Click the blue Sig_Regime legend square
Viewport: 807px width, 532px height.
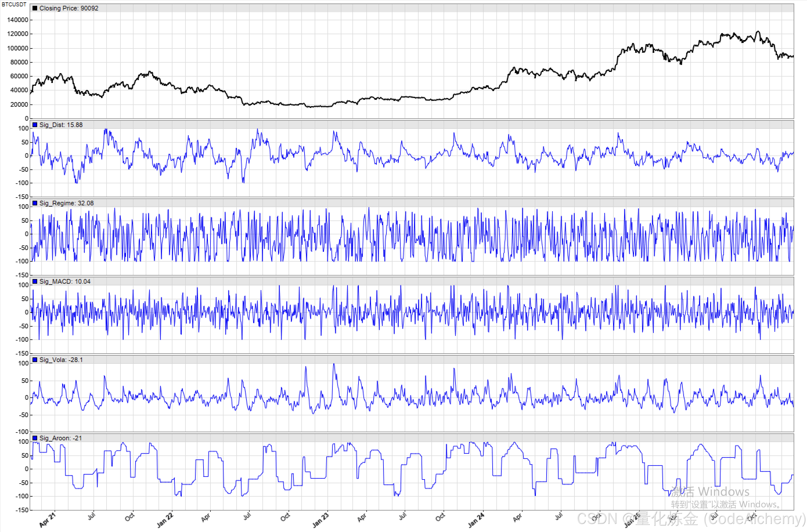35,203
